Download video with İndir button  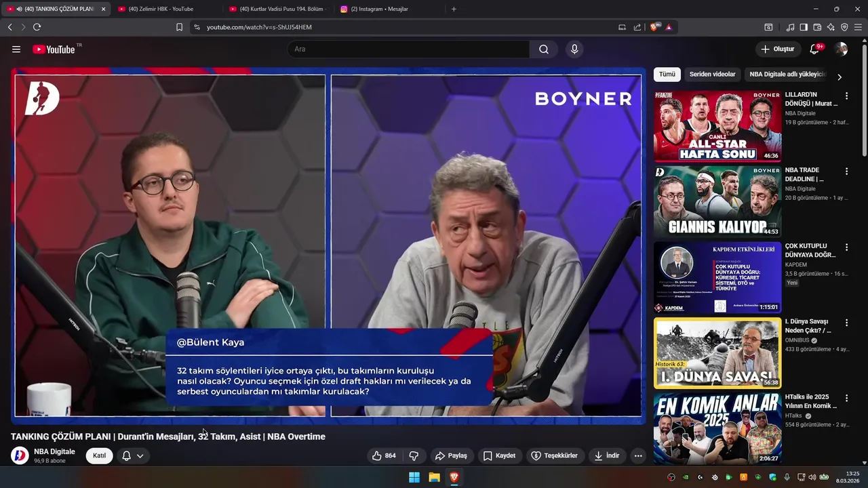pos(607,455)
